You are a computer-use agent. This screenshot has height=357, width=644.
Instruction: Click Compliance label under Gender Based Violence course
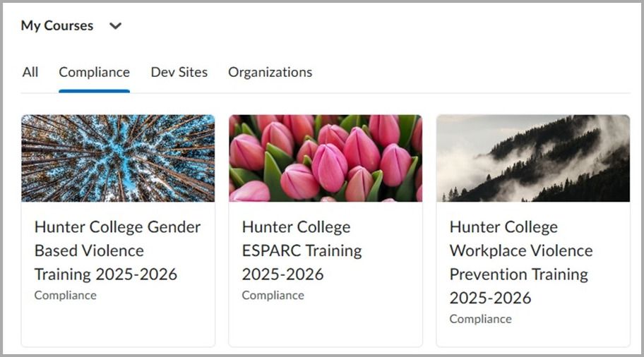click(x=66, y=296)
